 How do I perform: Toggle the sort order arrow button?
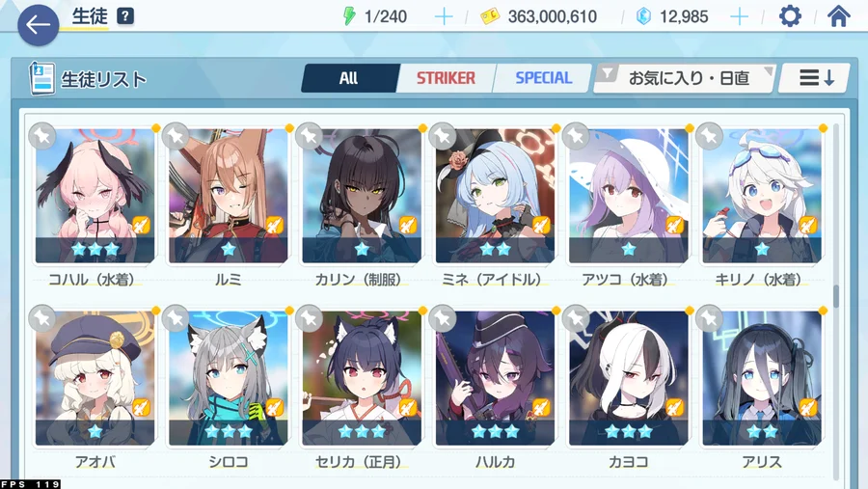tap(814, 78)
